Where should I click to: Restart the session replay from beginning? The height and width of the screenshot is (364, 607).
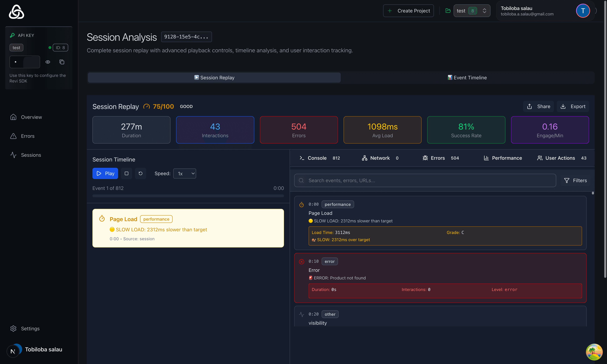[140, 173]
